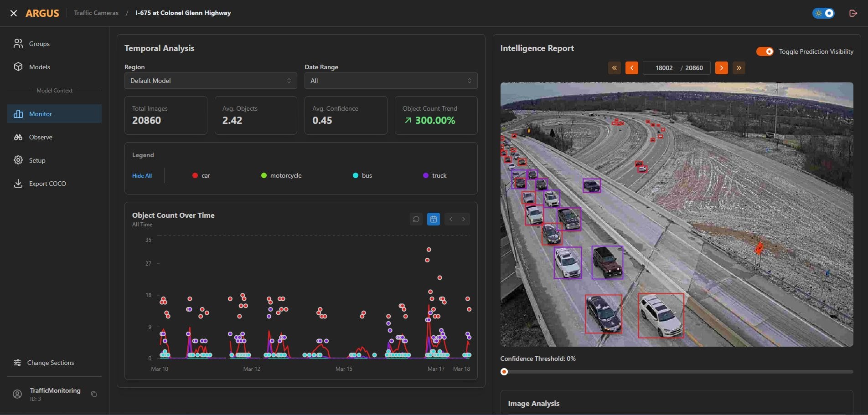The image size is (868, 415).
Task: Click the Traffic Cameras breadcrumb
Action: point(96,13)
